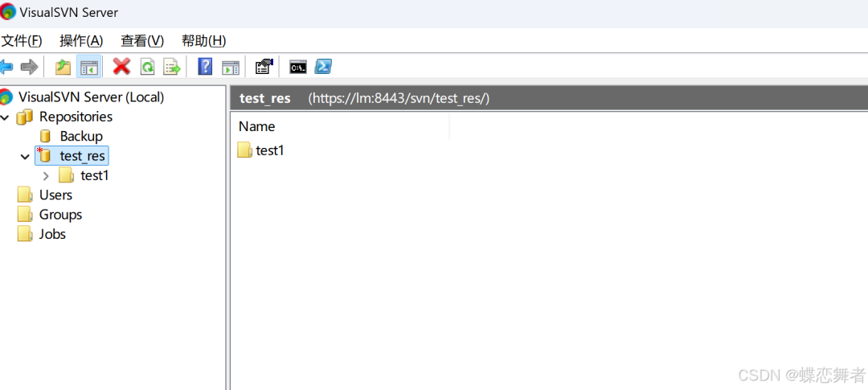Launch PowerShell toolbar icon
Screen dimensions: 868x390
pos(323,67)
